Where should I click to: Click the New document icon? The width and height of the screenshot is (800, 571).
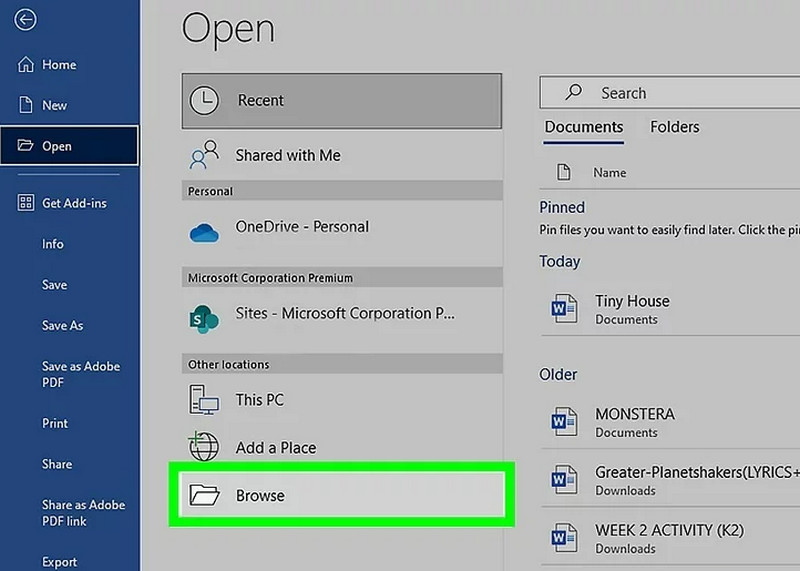(x=25, y=105)
